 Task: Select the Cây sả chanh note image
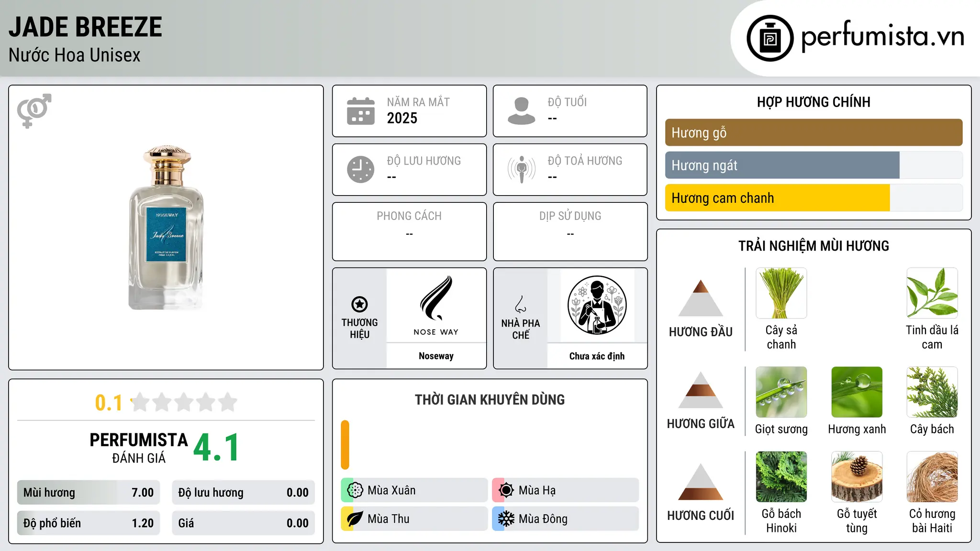coord(781,293)
